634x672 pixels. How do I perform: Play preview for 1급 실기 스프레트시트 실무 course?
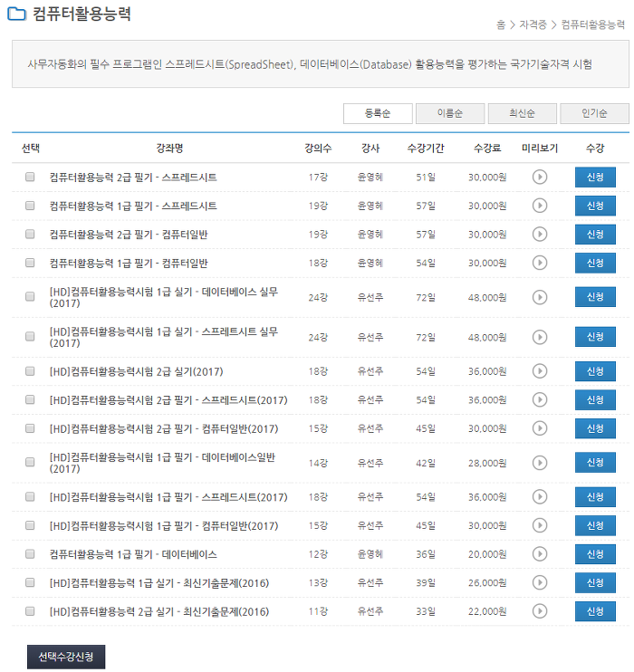[539, 337]
